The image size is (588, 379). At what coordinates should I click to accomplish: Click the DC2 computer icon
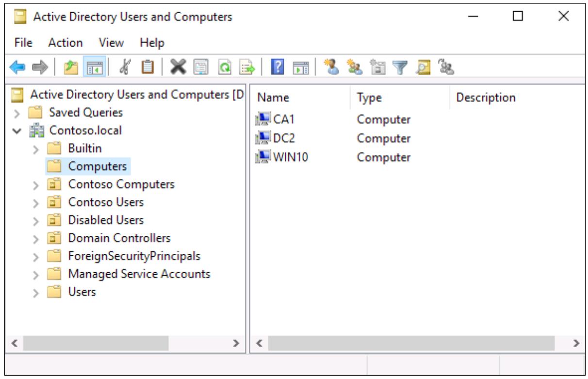263,138
